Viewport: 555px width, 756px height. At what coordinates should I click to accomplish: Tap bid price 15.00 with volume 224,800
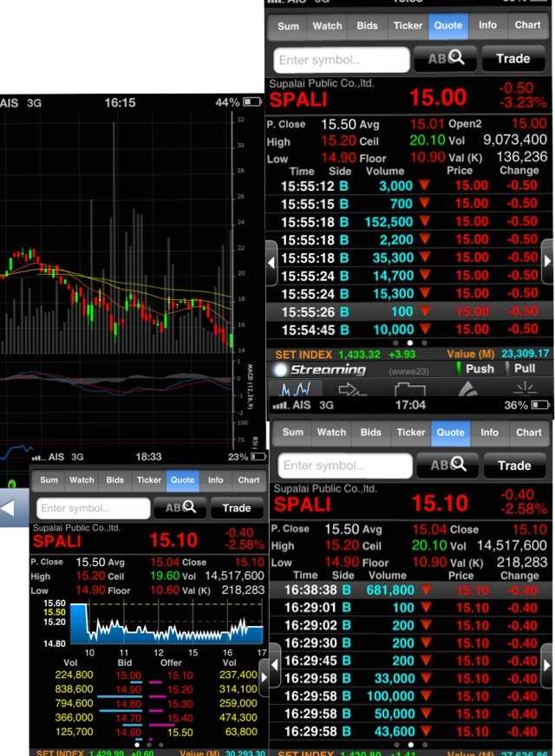(x=128, y=675)
